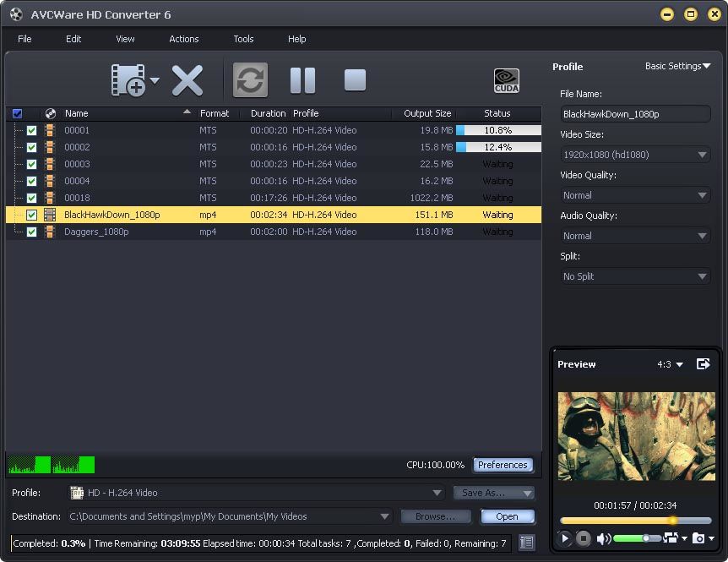Image resolution: width=728 pixels, height=562 pixels.
Task: Click the Daggers_1080p film icon
Action: tap(49, 232)
